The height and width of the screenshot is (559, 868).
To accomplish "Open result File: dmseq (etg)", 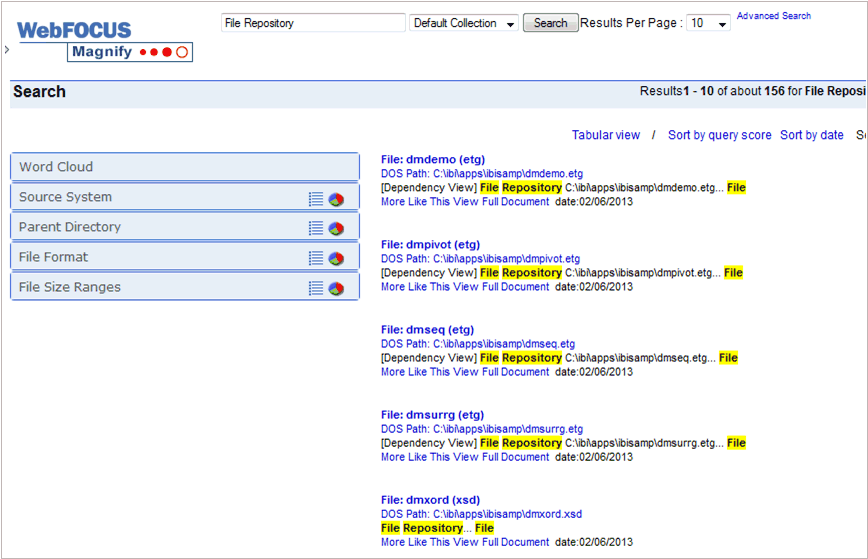I will [x=427, y=330].
